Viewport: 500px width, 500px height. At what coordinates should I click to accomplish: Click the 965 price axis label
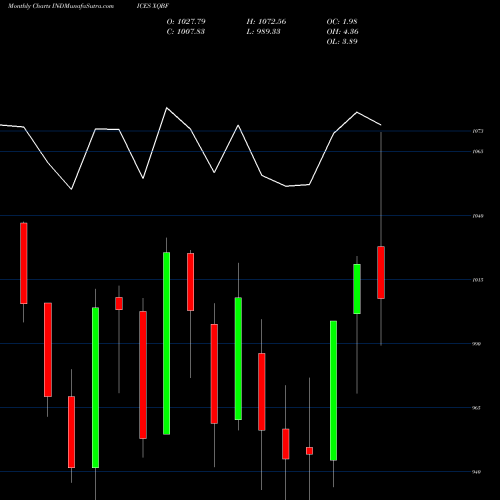coord(477,408)
